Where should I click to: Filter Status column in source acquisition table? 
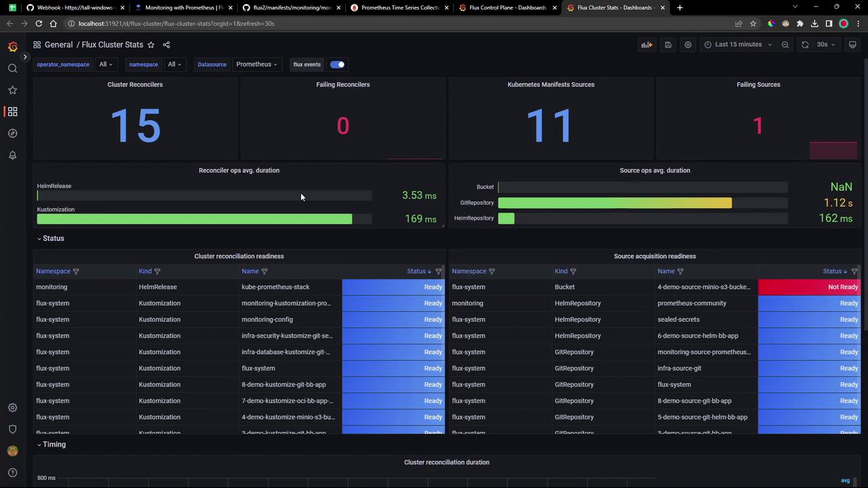854,271
